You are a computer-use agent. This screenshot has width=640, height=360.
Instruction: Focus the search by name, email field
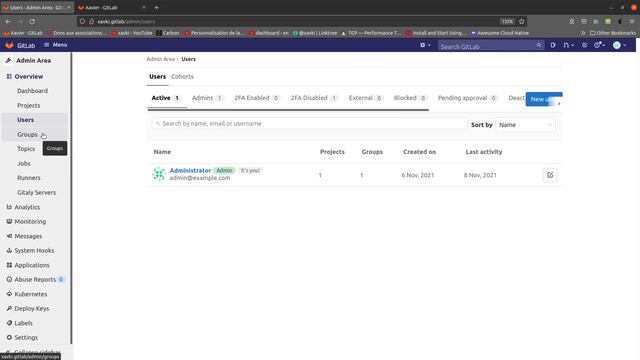pos(309,123)
